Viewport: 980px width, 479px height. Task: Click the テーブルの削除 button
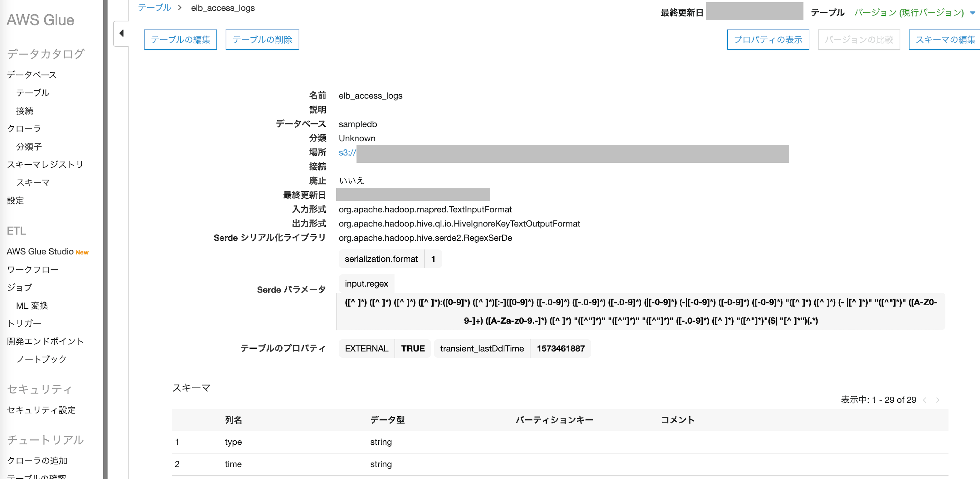[x=262, y=40]
